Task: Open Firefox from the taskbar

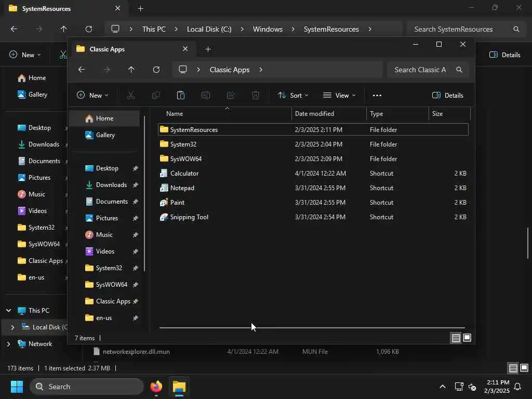Action: click(156, 387)
